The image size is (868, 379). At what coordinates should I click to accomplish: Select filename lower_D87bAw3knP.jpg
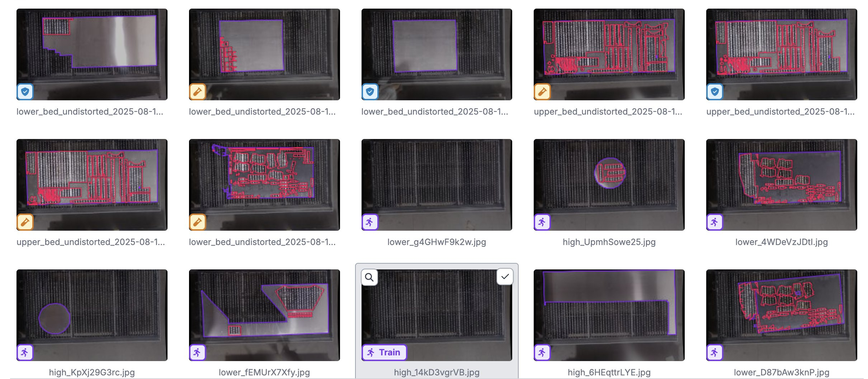click(x=782, y=373)
